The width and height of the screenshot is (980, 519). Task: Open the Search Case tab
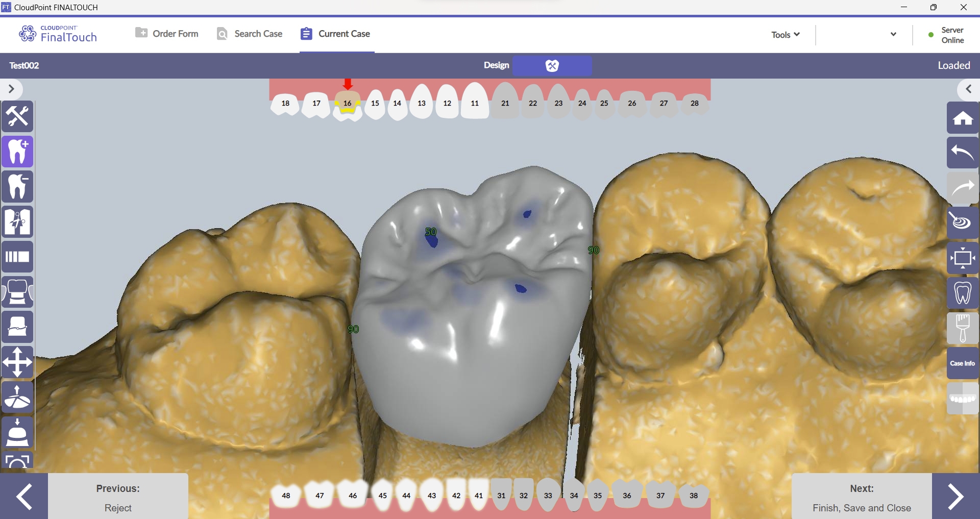[250, 34]
